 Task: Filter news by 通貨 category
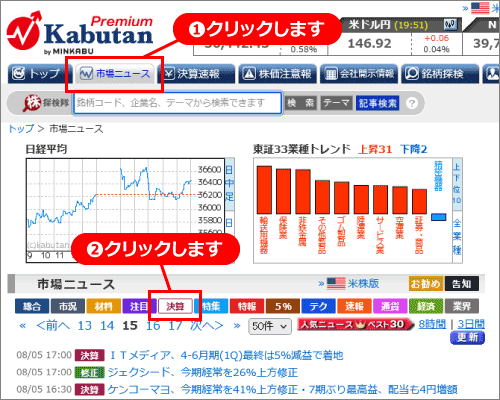coord(390,306)
